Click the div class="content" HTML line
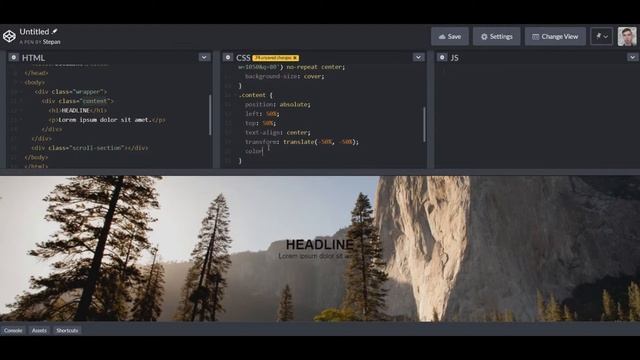 [78, 101]
